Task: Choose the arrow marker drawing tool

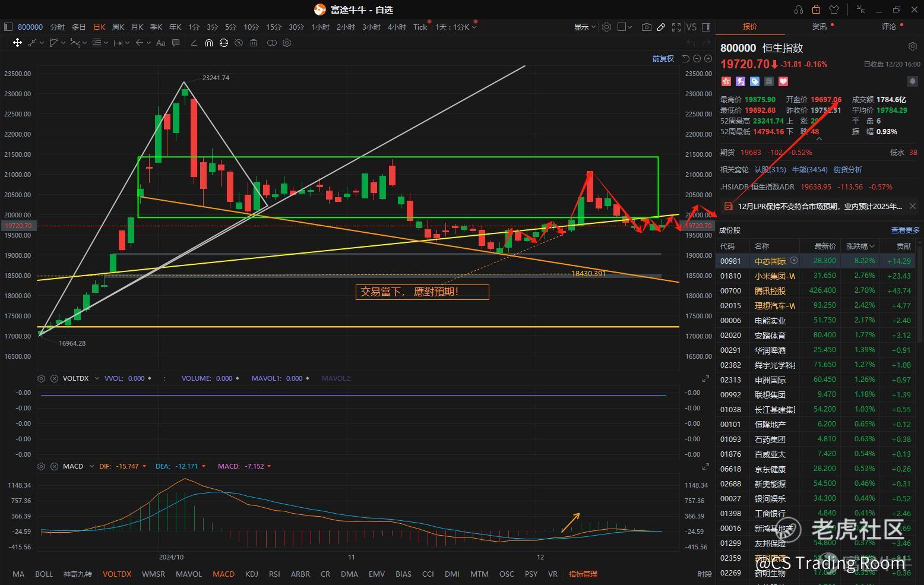Action: coord(139,43)
